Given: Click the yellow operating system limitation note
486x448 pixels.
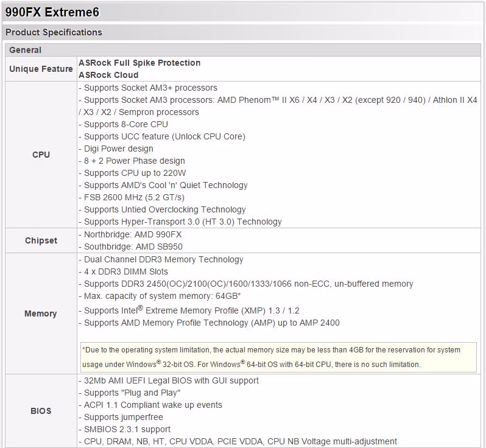Looking at the screenshot, I should 278,357.
